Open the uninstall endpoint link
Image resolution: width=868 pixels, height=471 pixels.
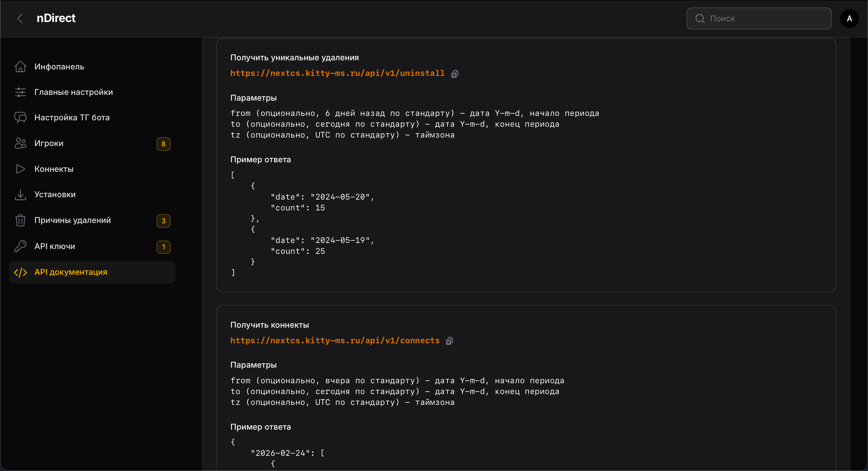(337, 73)
